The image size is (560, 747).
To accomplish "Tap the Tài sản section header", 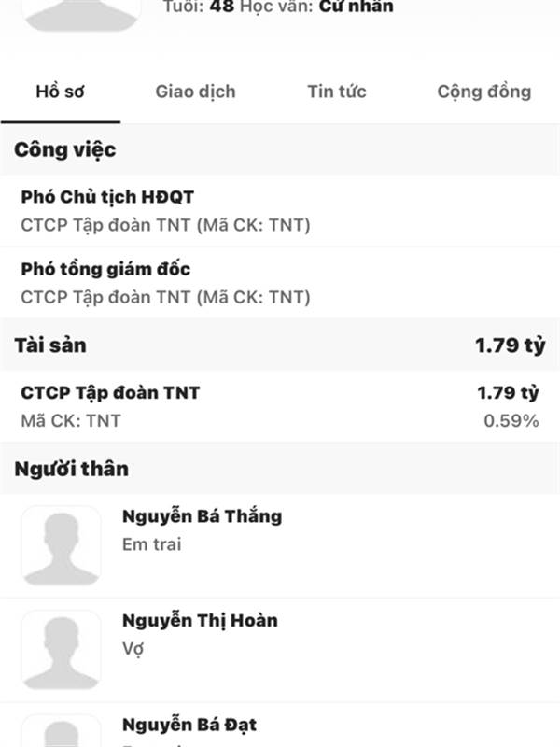I will pyautogui.click(x=280, y=345).
